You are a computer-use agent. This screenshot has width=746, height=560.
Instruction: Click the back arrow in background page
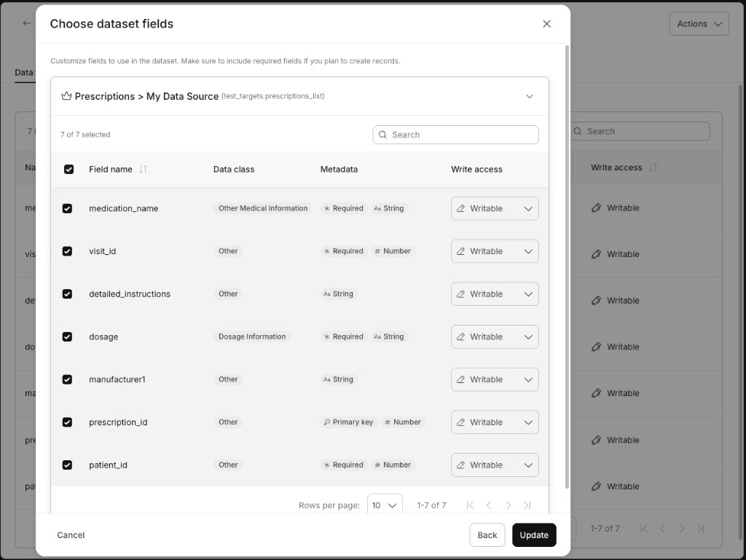[x=27, y=23]
